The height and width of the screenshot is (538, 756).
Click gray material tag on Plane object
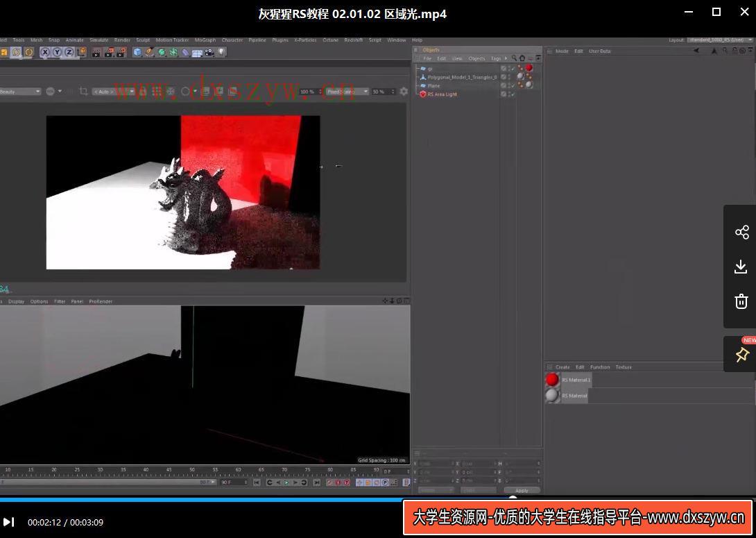point(529,85)
